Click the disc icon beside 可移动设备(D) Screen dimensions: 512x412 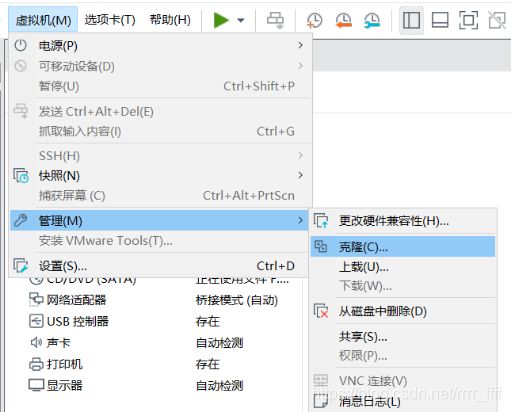pos(20,66)
